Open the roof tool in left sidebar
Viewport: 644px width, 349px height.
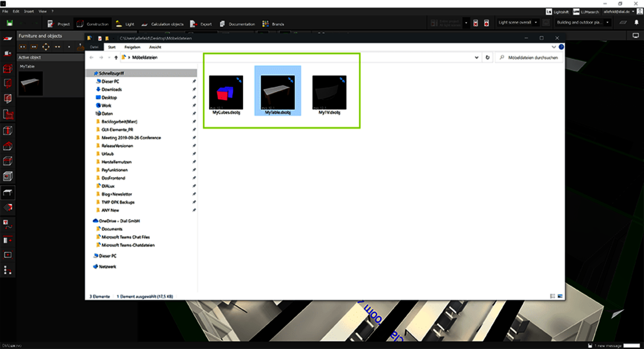coord(8,146)
